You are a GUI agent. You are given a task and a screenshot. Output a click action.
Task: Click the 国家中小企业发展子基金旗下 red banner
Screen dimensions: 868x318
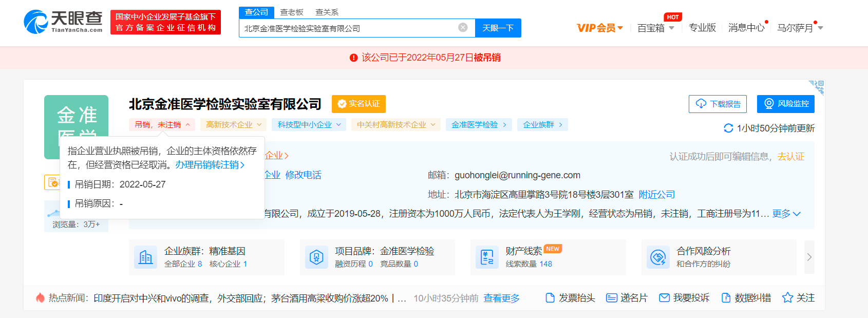(165, 22)
